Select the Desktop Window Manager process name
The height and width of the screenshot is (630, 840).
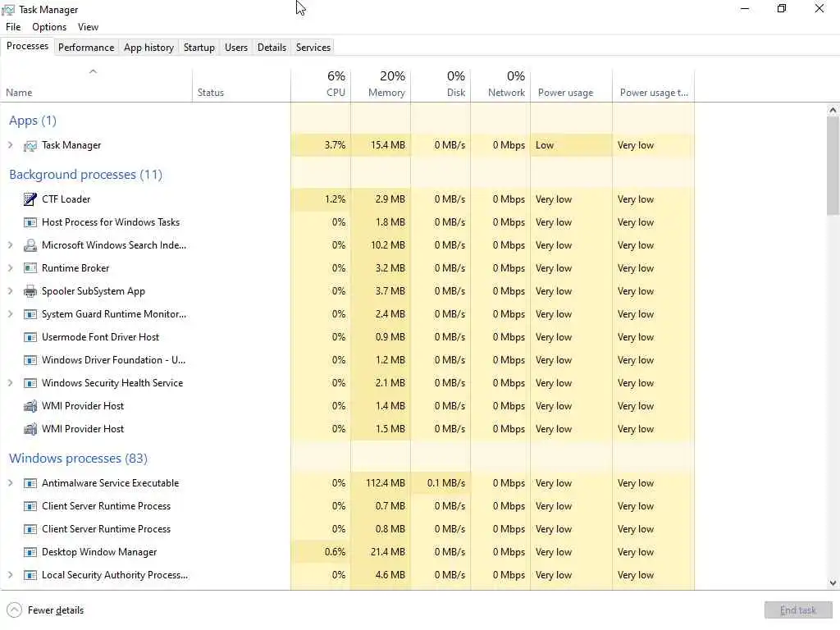coord(99,552)
